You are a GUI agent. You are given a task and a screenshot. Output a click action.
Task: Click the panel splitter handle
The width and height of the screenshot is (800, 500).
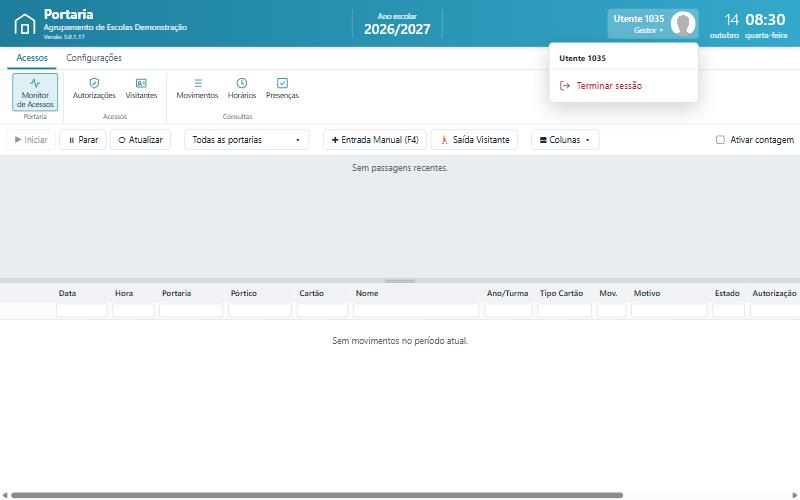tap(400, 281)
